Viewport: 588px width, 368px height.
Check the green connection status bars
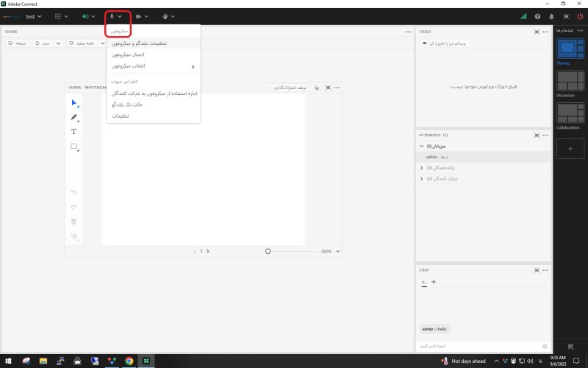pyautogui.click(x=523, y=16)
